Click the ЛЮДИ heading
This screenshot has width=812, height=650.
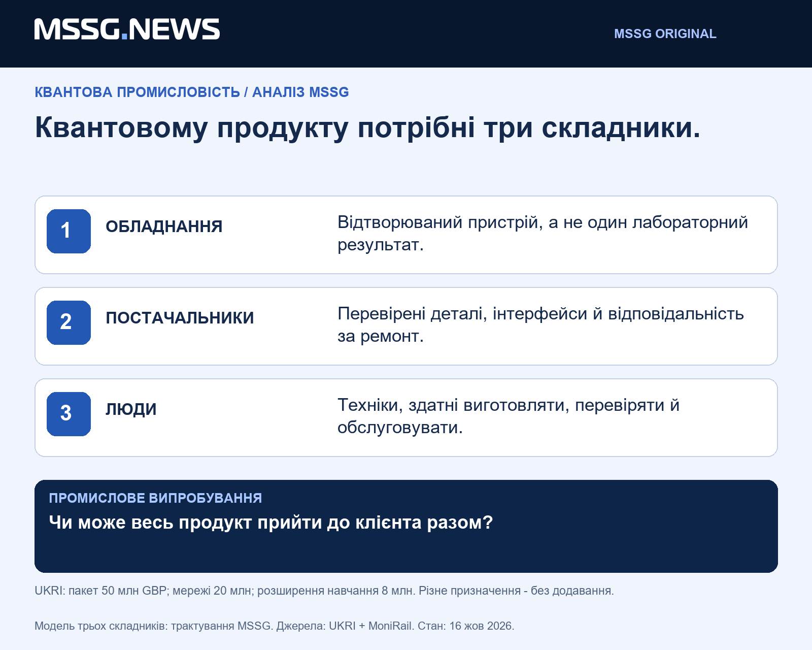(131, 409)
